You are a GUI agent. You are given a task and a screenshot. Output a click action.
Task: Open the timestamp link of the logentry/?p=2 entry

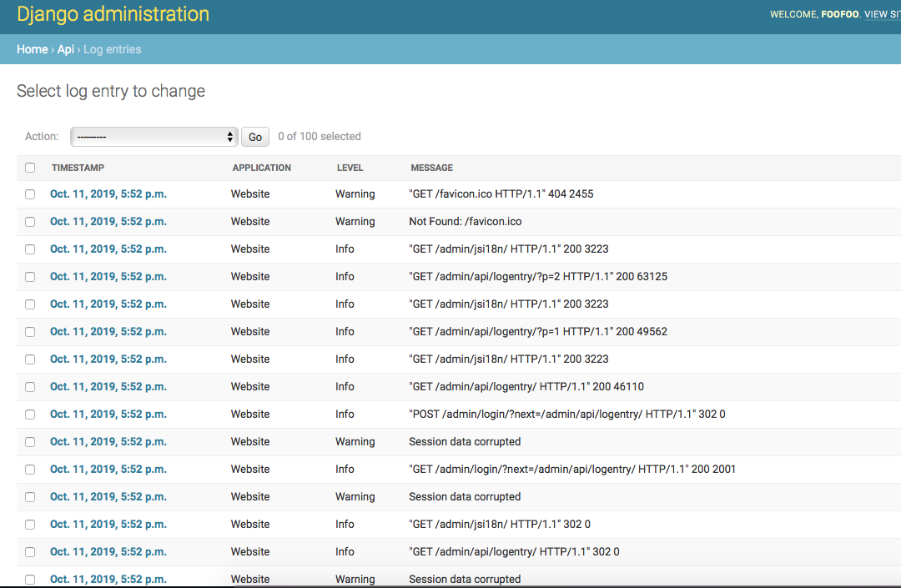(x=108, y=277)
